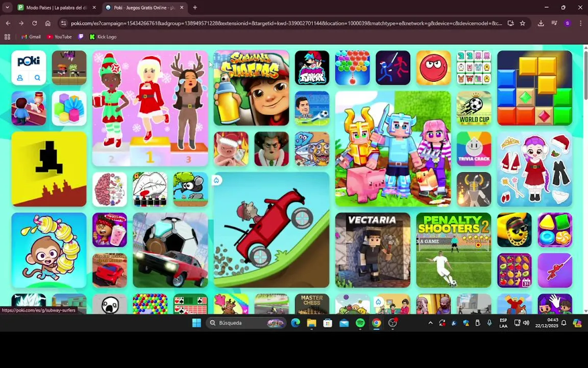Screen dimensions: 588x368
Task: Open the stickman fighting game tile
Action: [393, 67]
